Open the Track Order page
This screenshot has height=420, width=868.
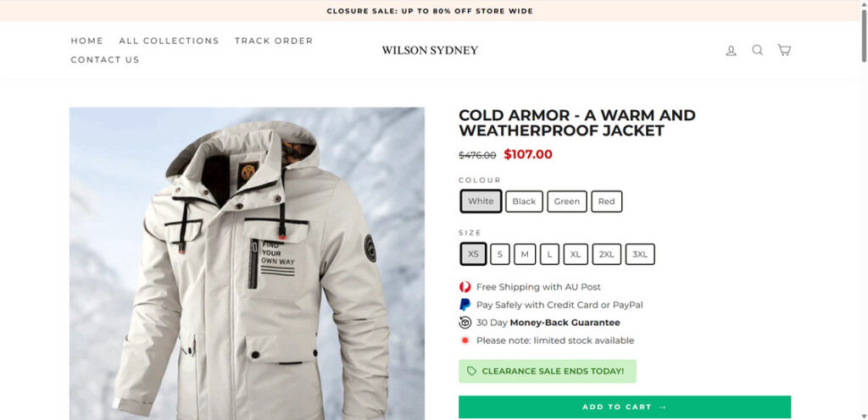(274, 41)
